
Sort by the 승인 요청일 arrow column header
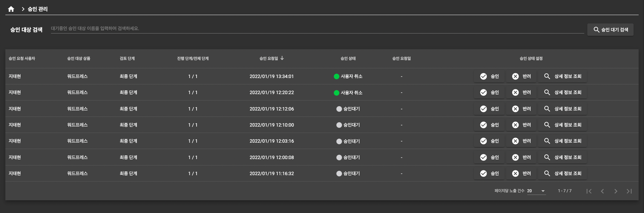pos(271,58)
